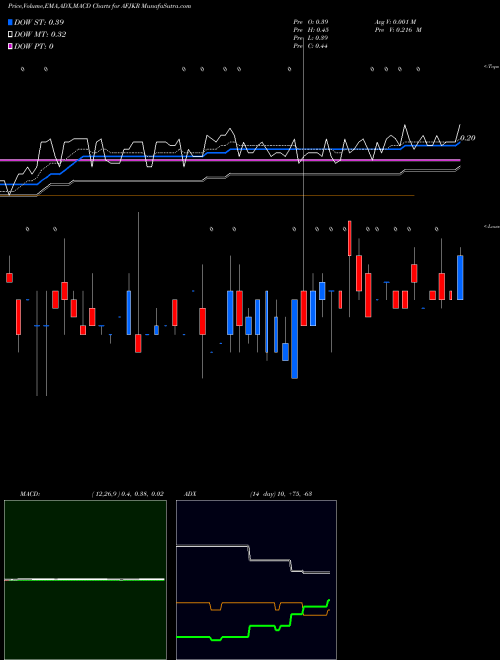Click the ADX (14 day) values text
The width and height of the screenshot is (500, 660).
pos(281,494)
